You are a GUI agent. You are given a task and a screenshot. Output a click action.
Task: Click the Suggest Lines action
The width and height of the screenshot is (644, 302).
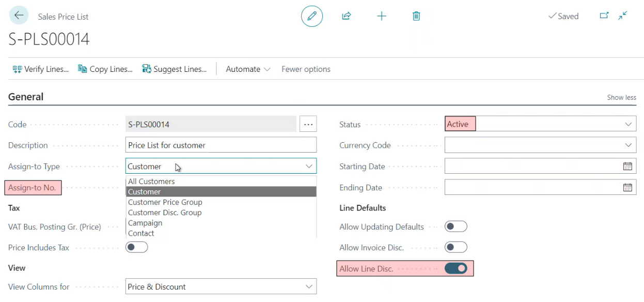[x=175, y=69]
